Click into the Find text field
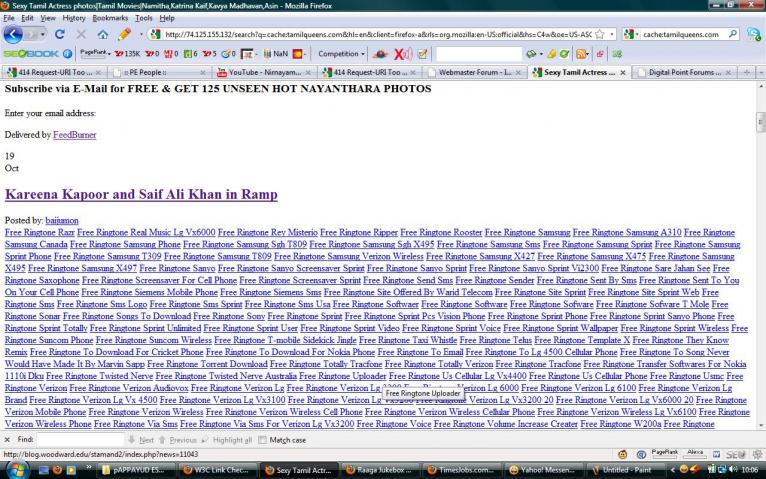 coord(81,439)
